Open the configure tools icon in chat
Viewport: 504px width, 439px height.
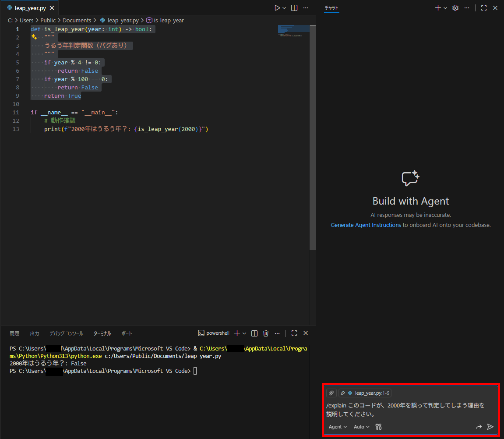379,427
